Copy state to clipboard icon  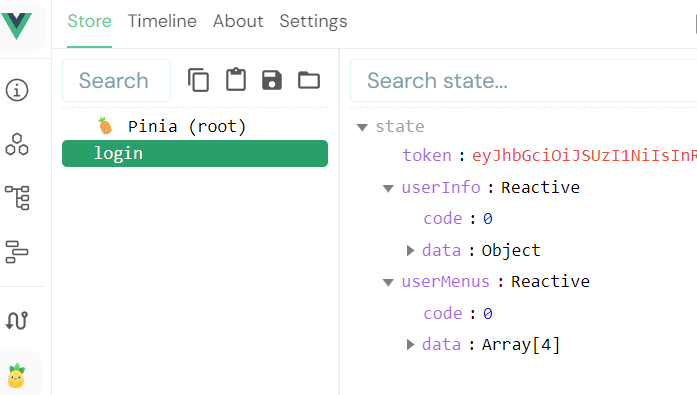[x=198, y=80]
